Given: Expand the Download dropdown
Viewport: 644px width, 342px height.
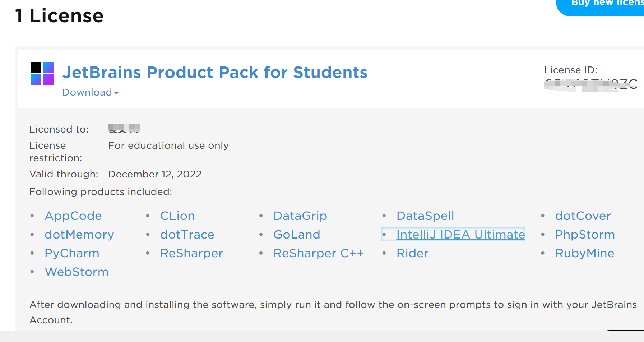Looking at the screenshot, I should click(x=91, y=92).
